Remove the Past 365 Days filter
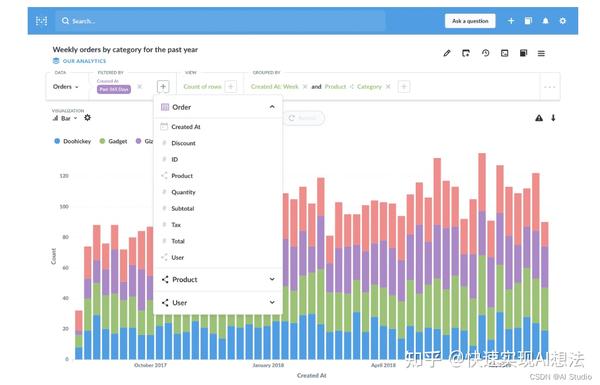600x385 pixels. pos(140,86)
